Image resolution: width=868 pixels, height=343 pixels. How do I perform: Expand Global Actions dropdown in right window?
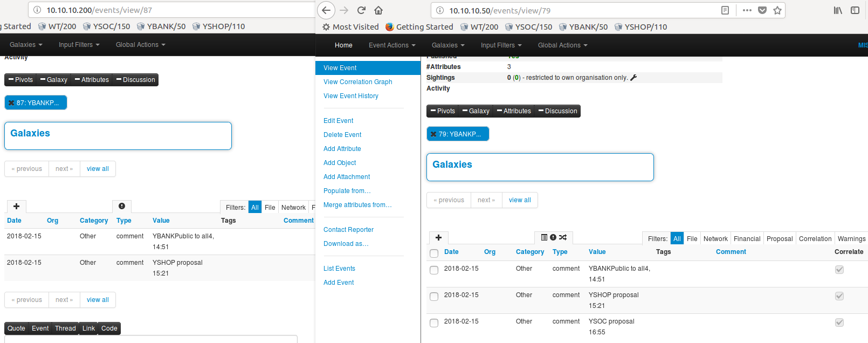click(x=562, y=45)
